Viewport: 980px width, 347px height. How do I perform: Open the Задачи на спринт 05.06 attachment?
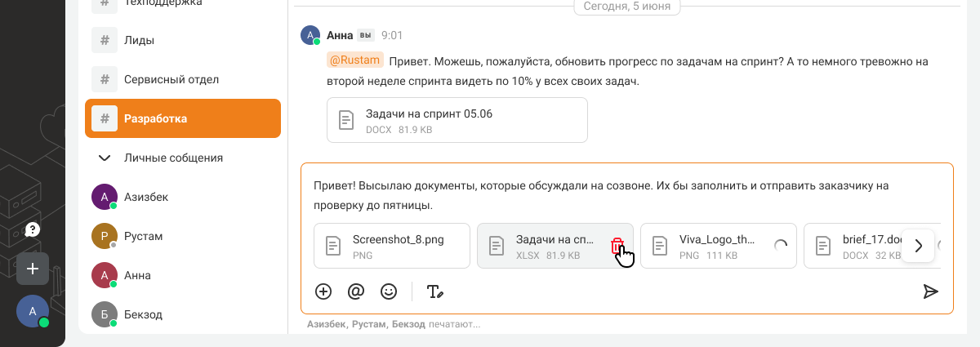coord(457,120)
